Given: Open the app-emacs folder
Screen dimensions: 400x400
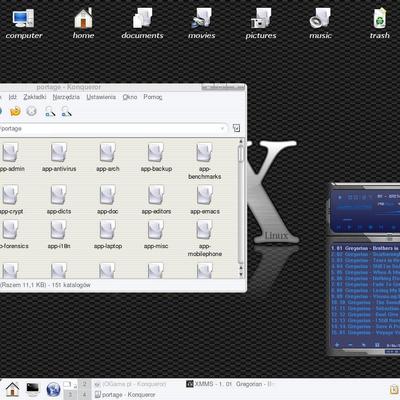Looking at the screenshot, I should click(205, 200).
